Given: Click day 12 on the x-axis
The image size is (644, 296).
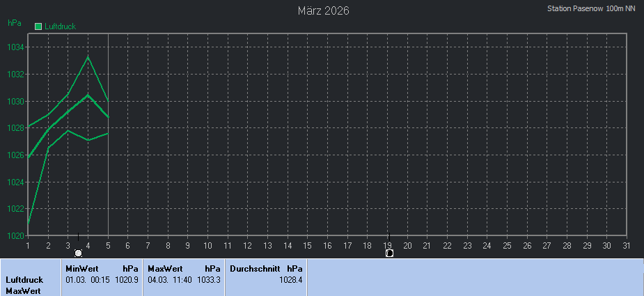Looking at the screenshot, I should coord(247,245).
